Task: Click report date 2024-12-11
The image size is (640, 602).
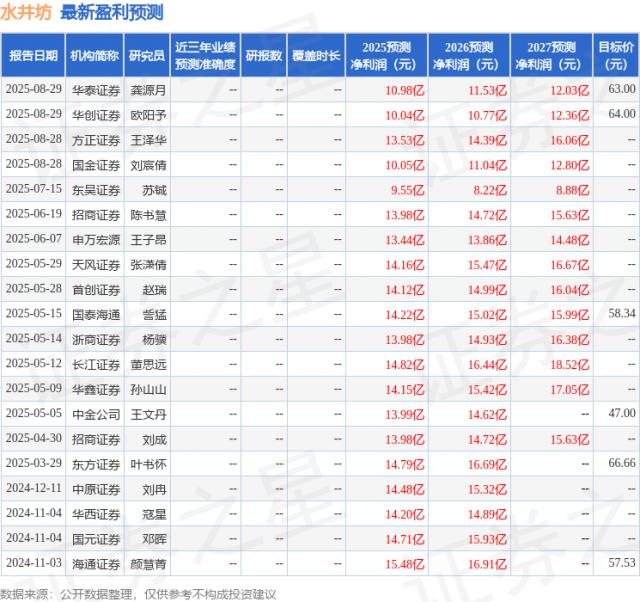Action: click(34, 488)
